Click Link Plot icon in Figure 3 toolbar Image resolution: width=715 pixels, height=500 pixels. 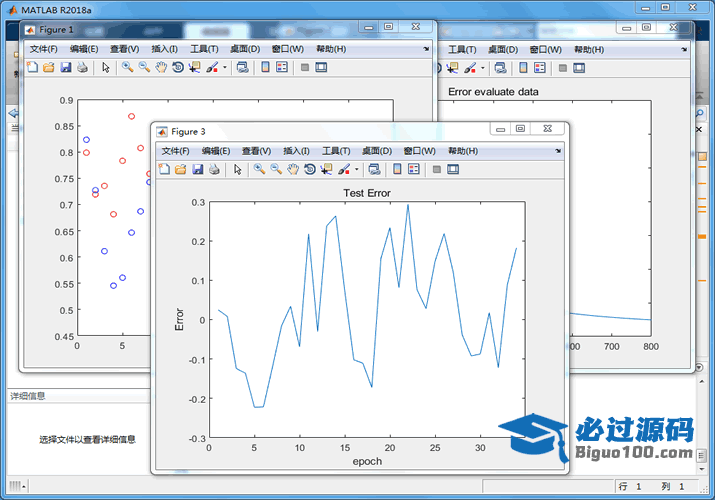click(374, 170)
